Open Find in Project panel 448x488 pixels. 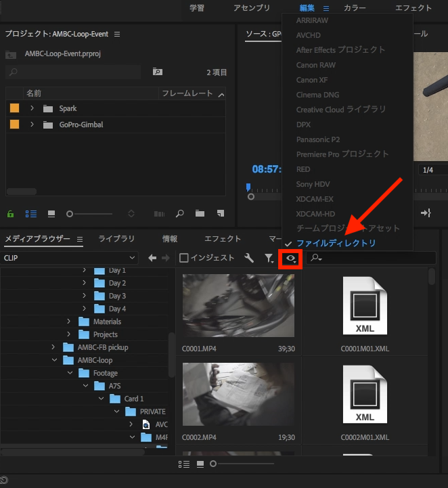click(179, 213)
